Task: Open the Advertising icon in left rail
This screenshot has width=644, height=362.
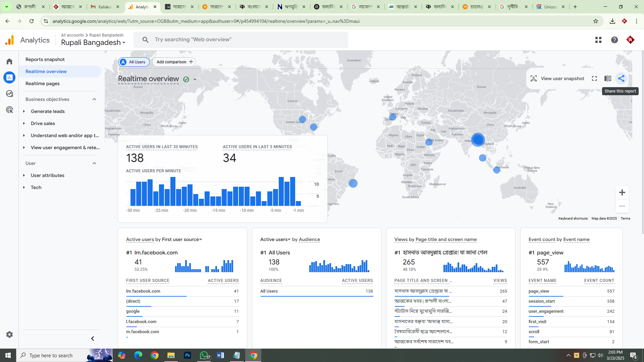Action: click(x=9, y=110)
